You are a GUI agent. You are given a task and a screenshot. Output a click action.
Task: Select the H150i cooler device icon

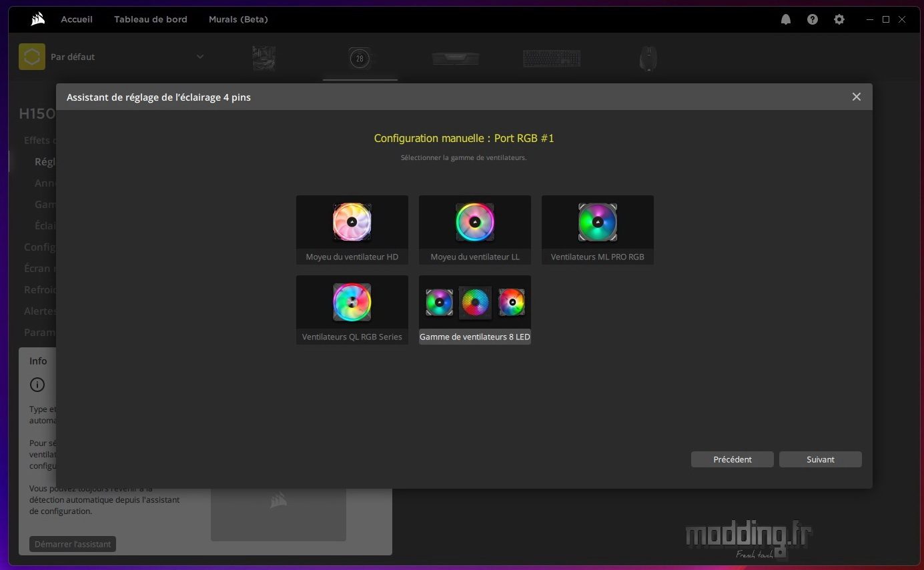[360, 58]
